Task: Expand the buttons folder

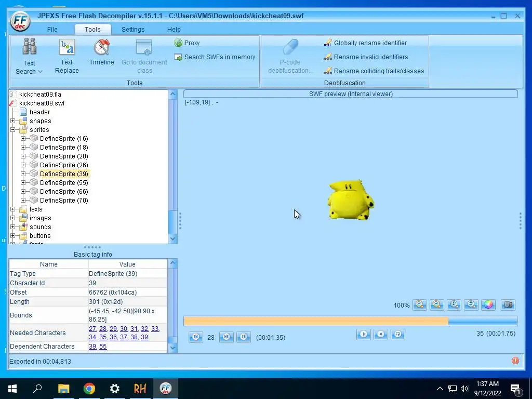Action: pyautogui.click(x=13, y=235)
